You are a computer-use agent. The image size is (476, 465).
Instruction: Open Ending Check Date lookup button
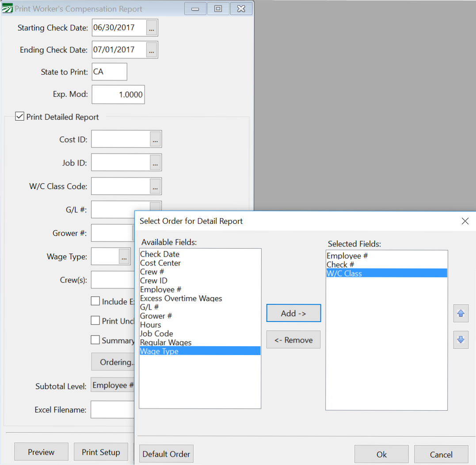[152, 50]
